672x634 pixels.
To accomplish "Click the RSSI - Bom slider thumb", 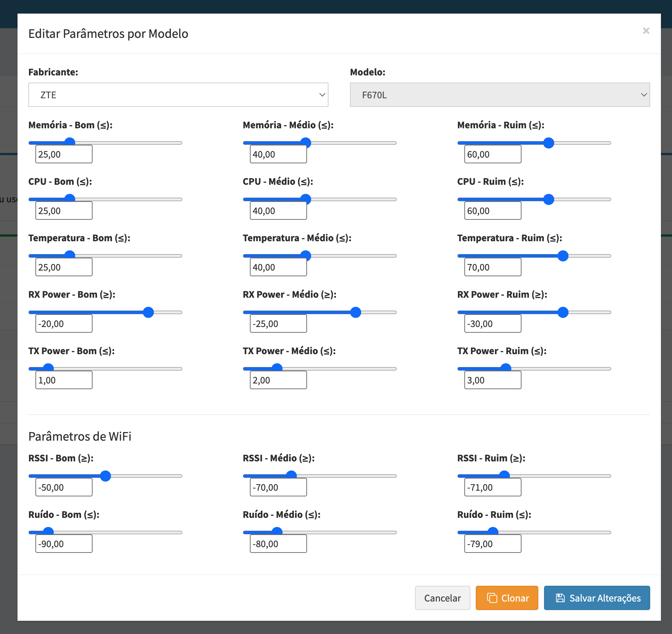I will tap(105, 476).
